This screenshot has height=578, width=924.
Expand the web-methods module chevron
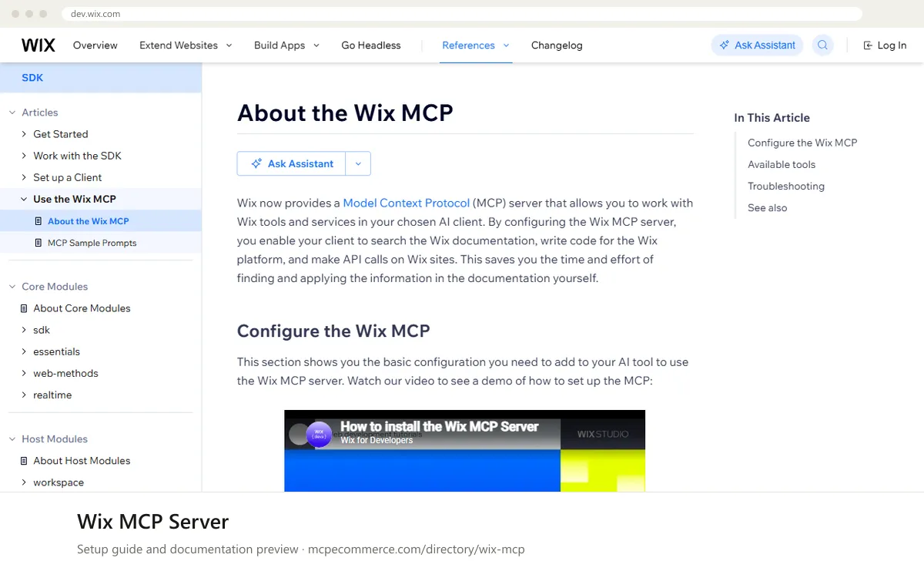coord(24,373)
